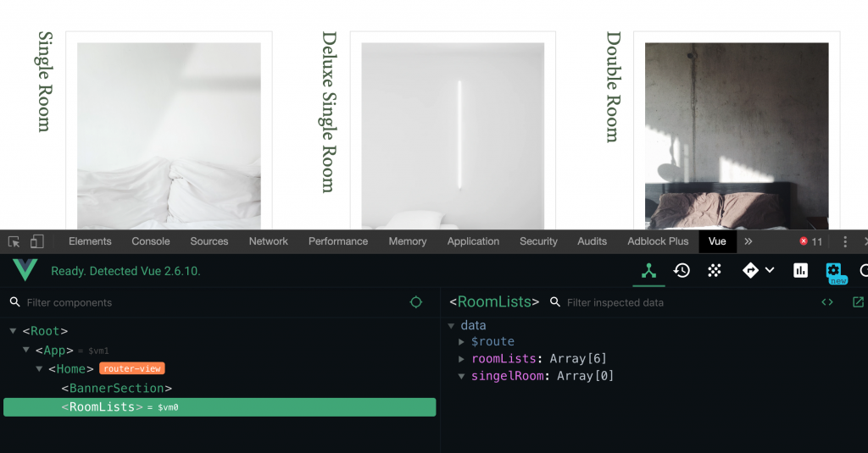Switch to the Audits tab
868x453 pixels.
593,241
